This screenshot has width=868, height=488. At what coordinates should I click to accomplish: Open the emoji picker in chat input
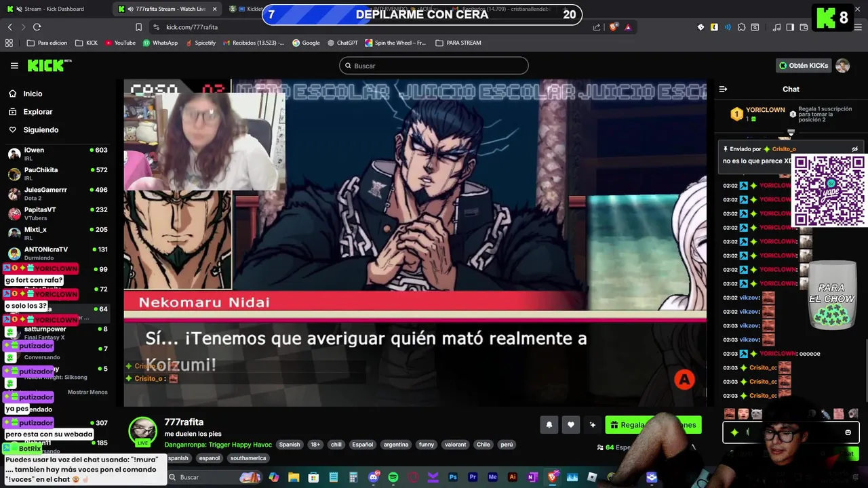pos(848,432)
